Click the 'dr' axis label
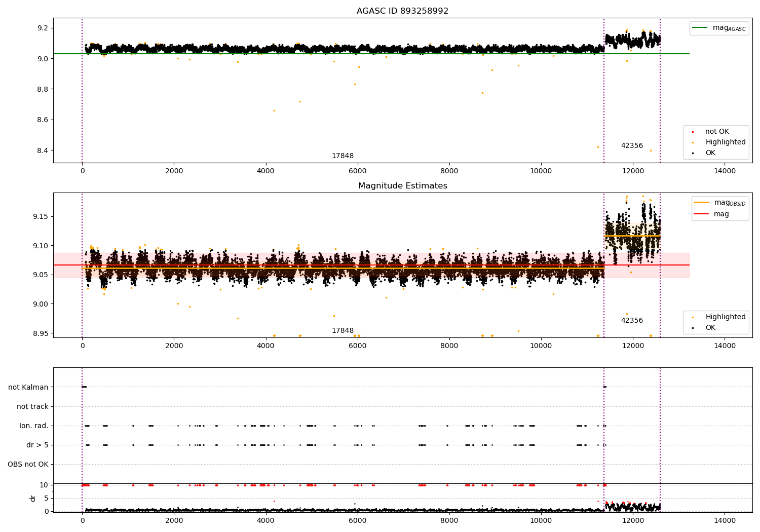This screenshot has height=532, width=760. (33, 498)
